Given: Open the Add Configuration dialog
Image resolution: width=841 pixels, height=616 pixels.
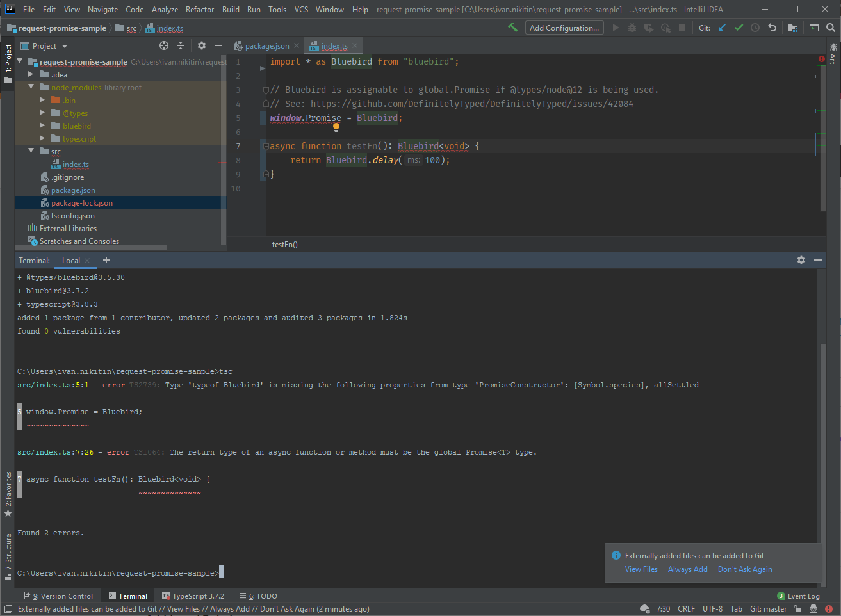Looking at the screenshot, I should click(x=564, y=28).
